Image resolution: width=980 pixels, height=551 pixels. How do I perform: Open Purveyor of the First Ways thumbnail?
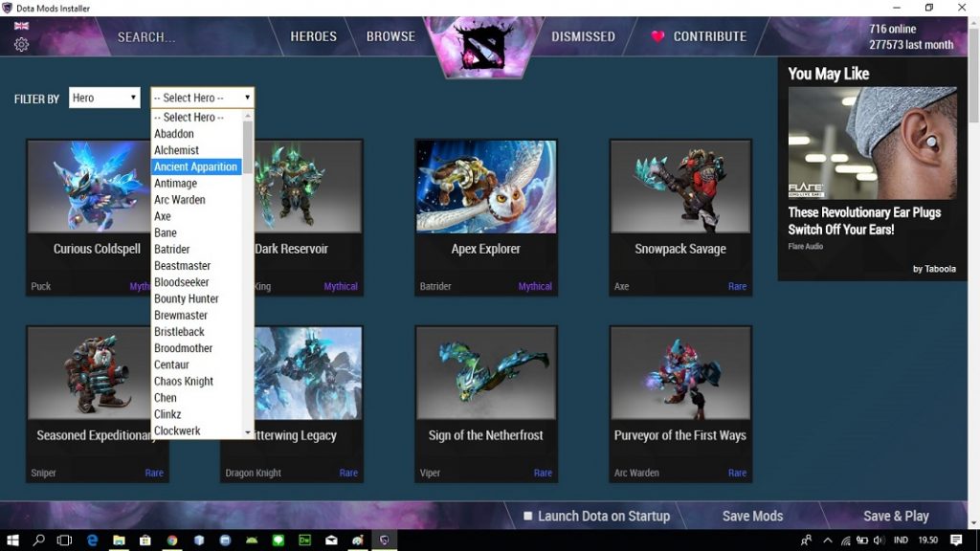[680, 373]
